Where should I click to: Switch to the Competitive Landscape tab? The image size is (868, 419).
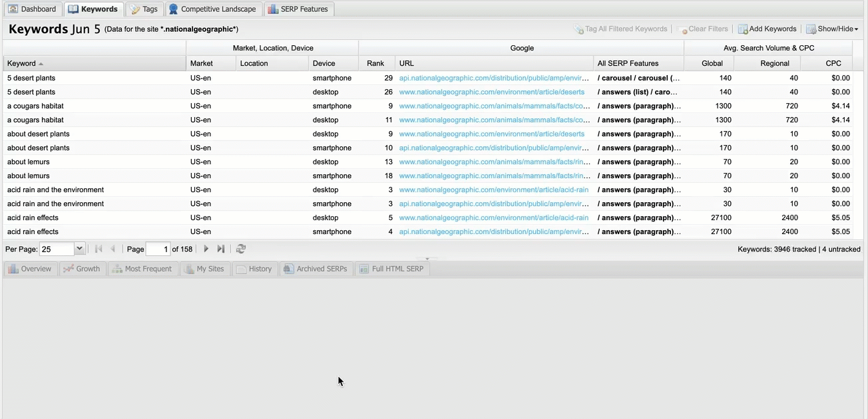[212, 9]
